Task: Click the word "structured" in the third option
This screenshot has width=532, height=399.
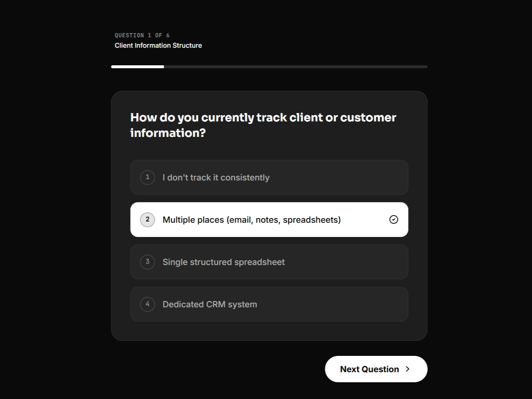Action: tap(211, 262)
